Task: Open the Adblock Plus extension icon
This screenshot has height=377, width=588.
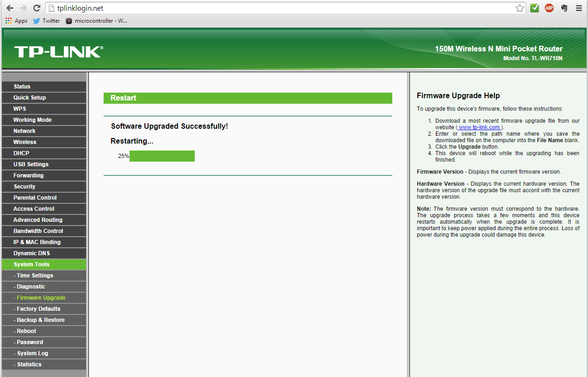Action: pos(549,8)
